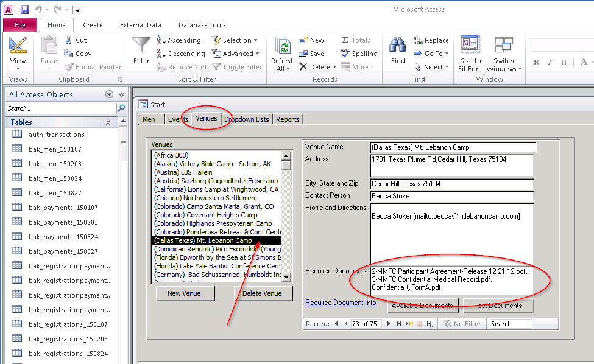Click Toggle Filter
This screenshot has width=594, height=364.
point(237,67)
